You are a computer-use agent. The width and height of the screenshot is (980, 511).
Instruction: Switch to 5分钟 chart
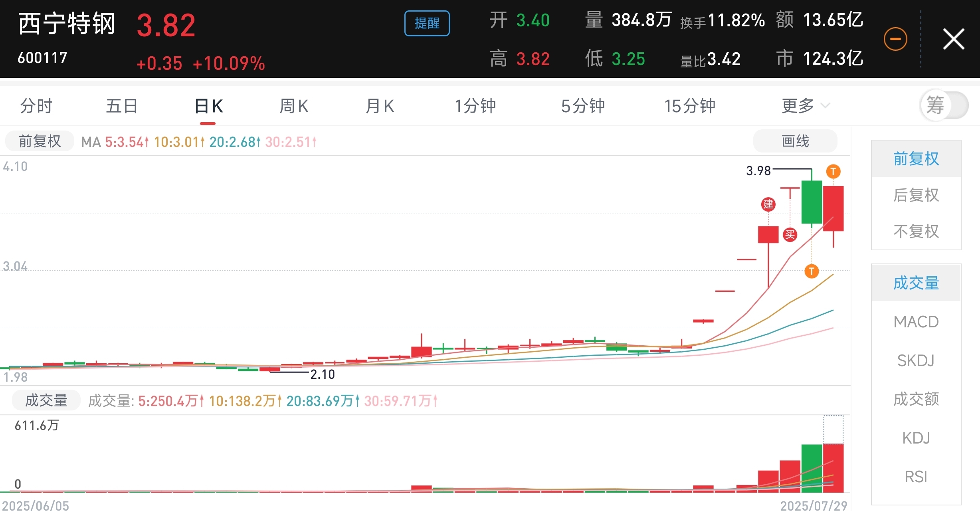583,106
